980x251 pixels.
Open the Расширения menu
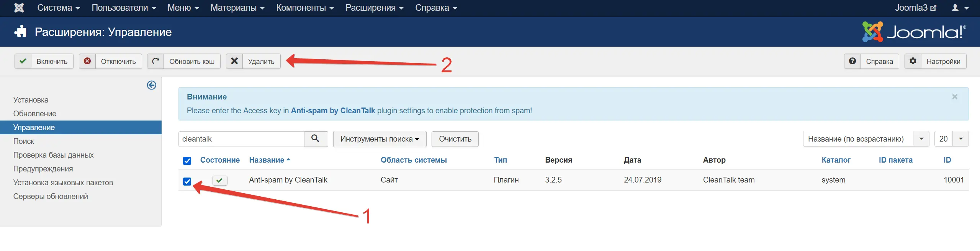(374, 8)
